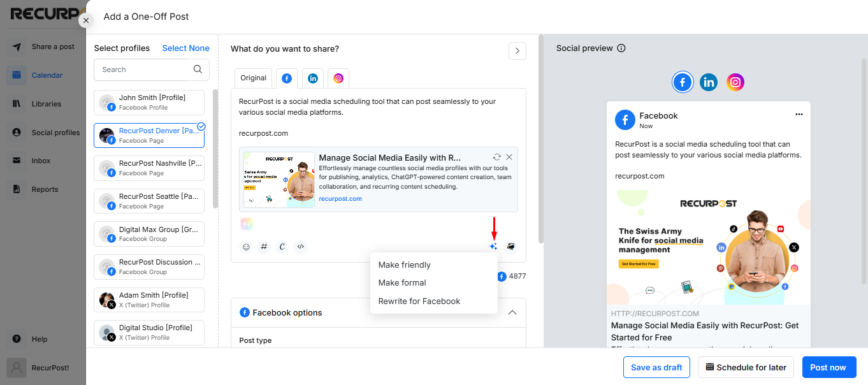The width and height of the screenshot is (868, 385).
Task: Open Inbox in the sidebar
Action: 43,161
